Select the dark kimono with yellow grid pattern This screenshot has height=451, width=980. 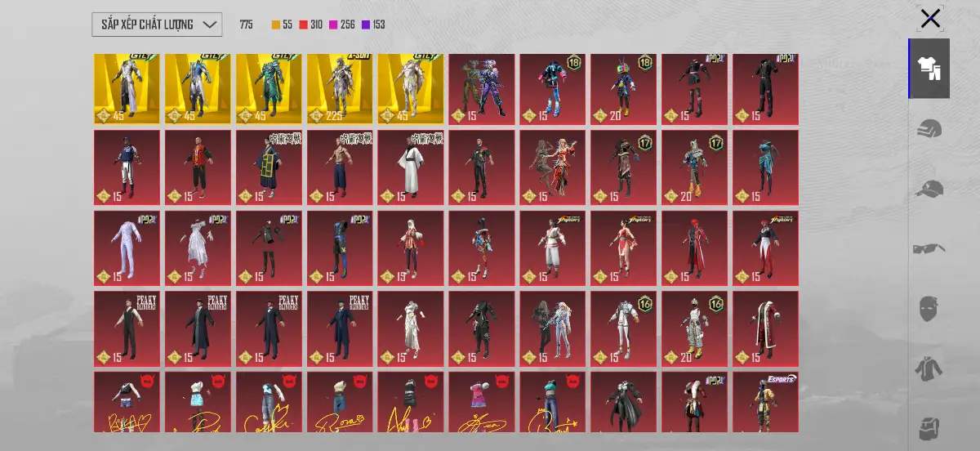269,167
